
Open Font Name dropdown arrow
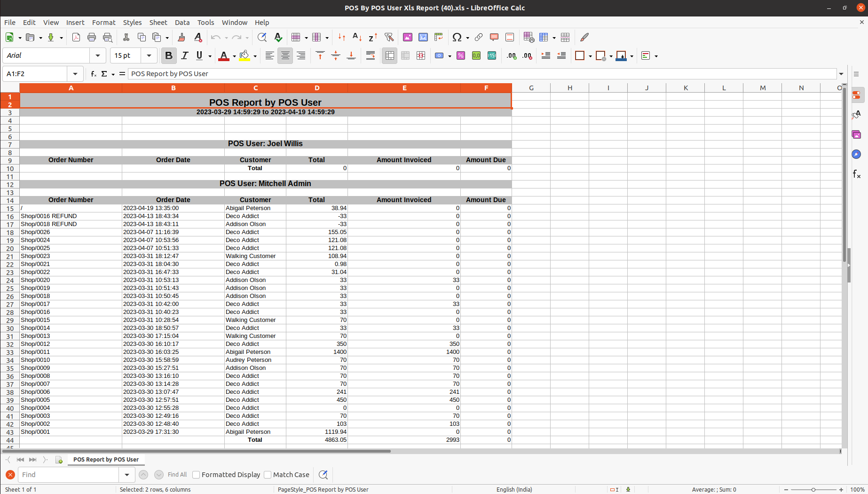[x=97, y=55]
